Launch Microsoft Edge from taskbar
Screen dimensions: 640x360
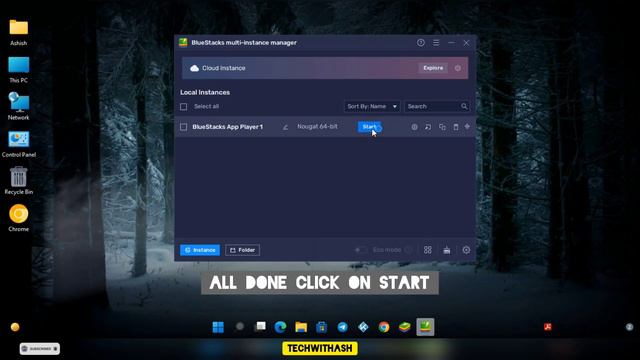tap(280, 327)
